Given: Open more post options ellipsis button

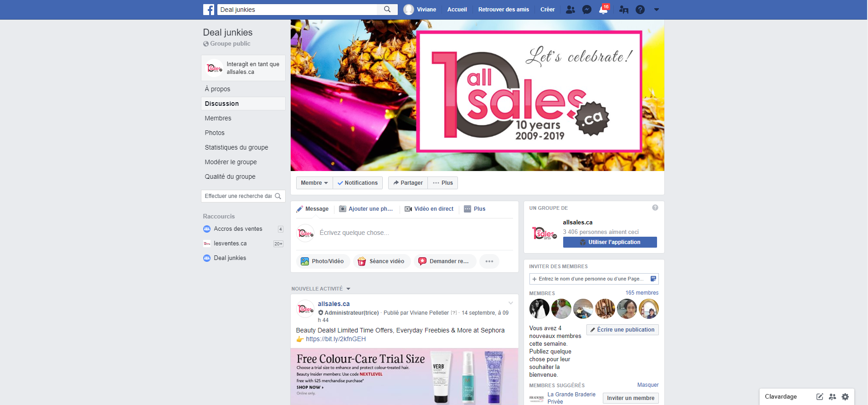Looking at the screenshot, I should [489, 261].
